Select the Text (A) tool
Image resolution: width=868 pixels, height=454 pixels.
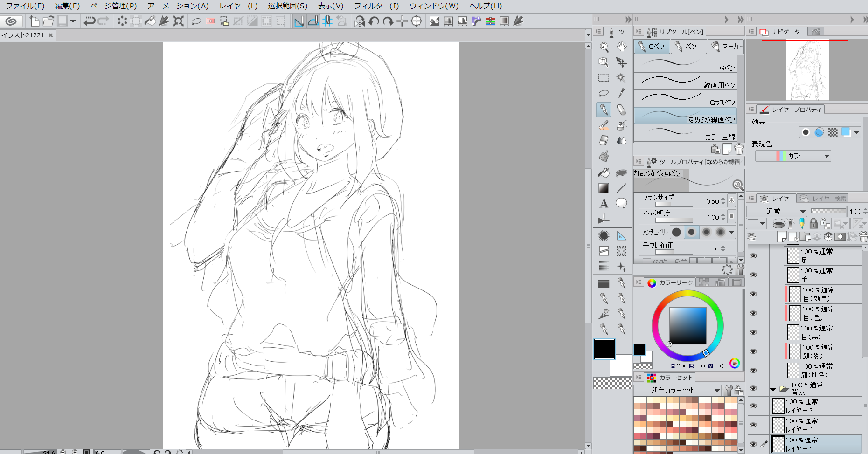604,204
